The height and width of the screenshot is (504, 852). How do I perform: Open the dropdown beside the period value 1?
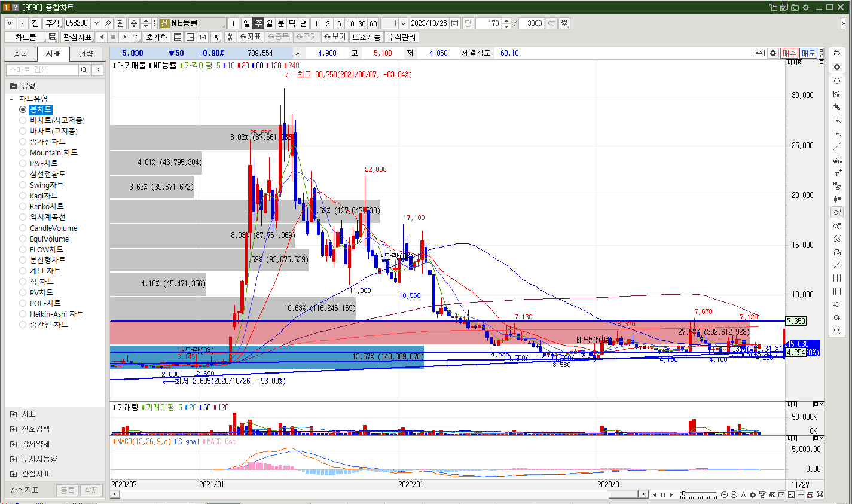403,23
